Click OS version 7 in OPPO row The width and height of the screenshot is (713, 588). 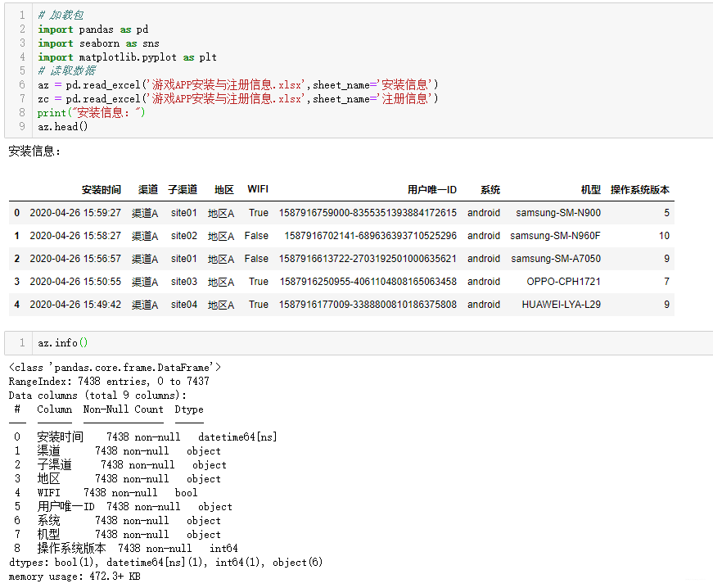tap(666, 282)
